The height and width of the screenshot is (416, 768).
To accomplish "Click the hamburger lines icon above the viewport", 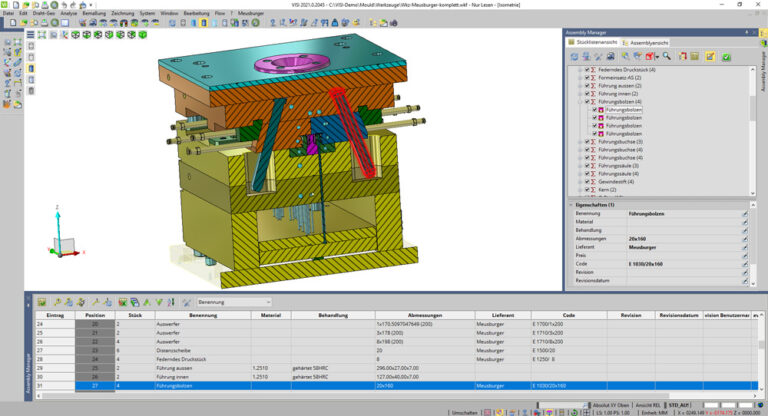I will click(x=31, y=33).
